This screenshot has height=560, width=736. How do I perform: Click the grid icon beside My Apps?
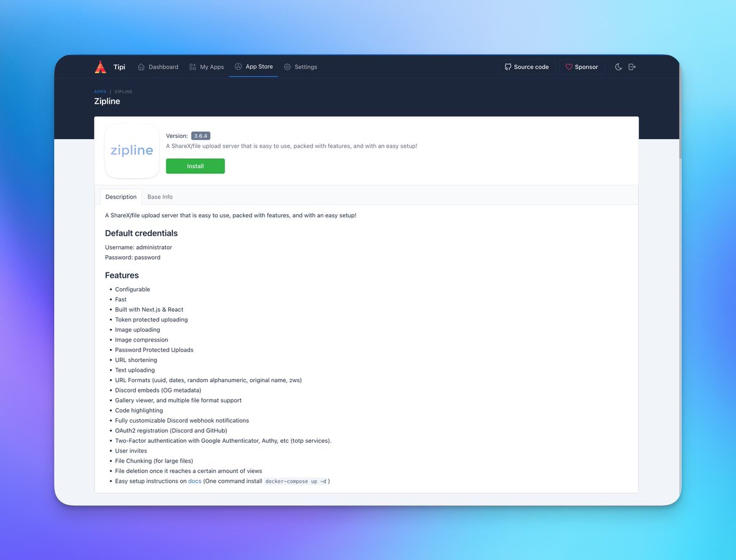[x=192, y=66]
